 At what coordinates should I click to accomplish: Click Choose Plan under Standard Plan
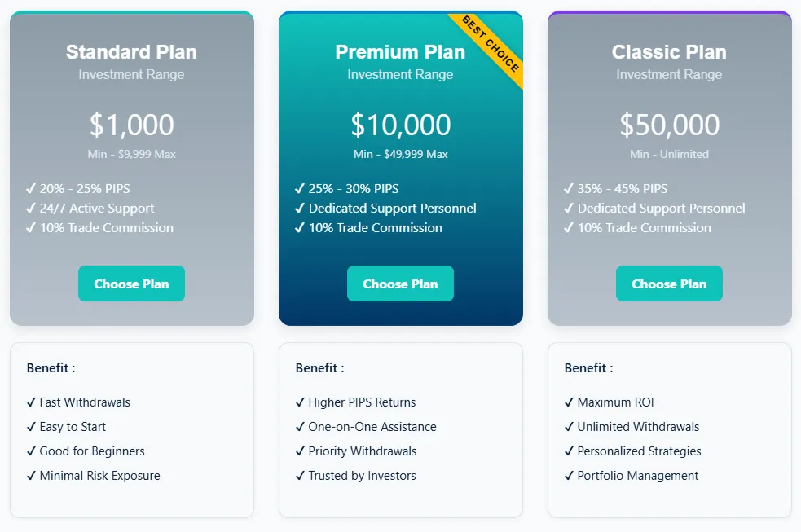click(131, 284)
